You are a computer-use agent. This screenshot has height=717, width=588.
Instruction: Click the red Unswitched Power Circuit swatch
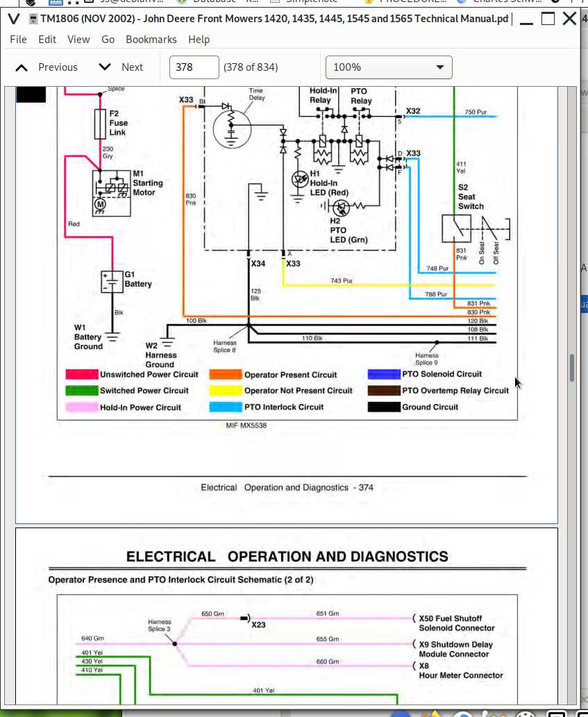tap(82, 375)
